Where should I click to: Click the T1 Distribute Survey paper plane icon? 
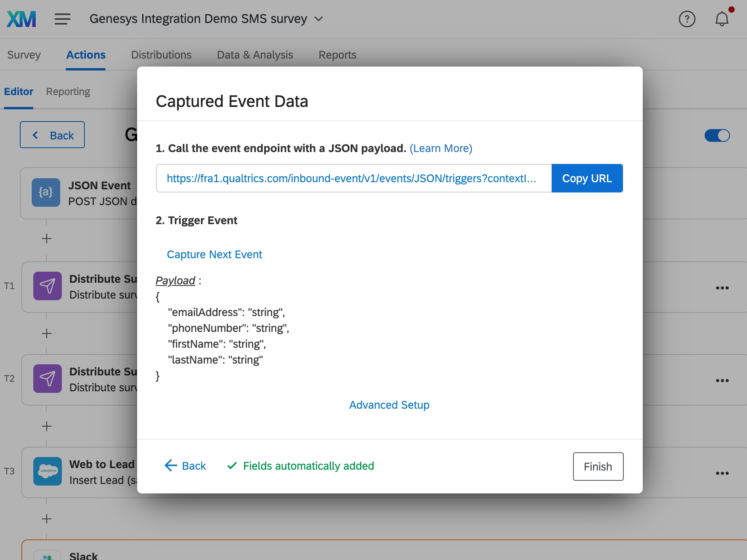pos(48,286)
